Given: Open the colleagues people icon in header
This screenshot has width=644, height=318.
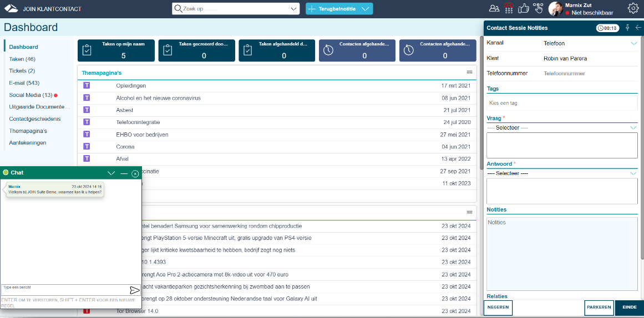Looking at the screenshot, I should point(494,8).
